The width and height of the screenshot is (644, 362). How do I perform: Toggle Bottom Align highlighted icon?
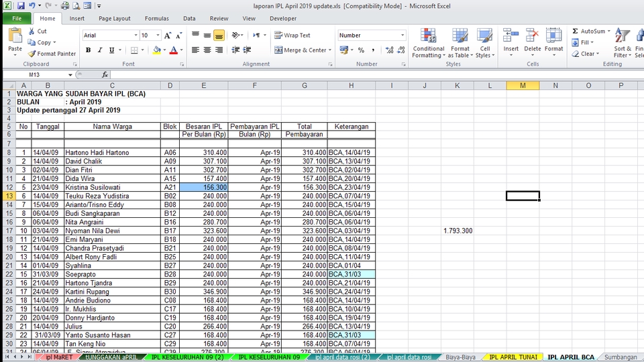(219, 36)
